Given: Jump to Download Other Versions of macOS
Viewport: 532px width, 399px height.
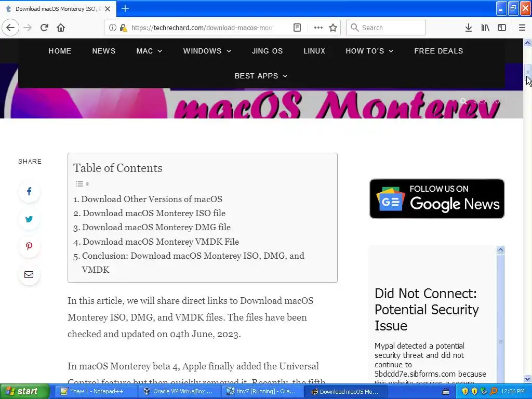Looking at the screenshot, I should pyautogui.click(x=152, y=199).
